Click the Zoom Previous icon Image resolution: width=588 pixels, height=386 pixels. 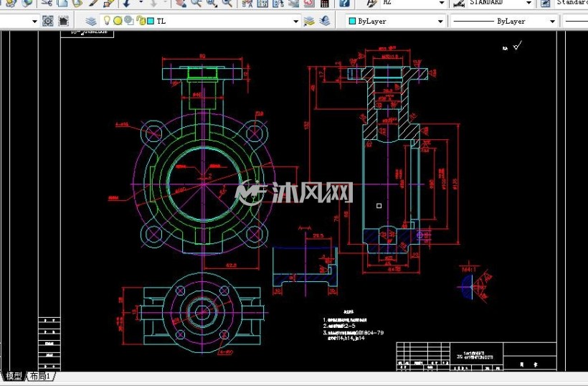click(x=227, y=3)
